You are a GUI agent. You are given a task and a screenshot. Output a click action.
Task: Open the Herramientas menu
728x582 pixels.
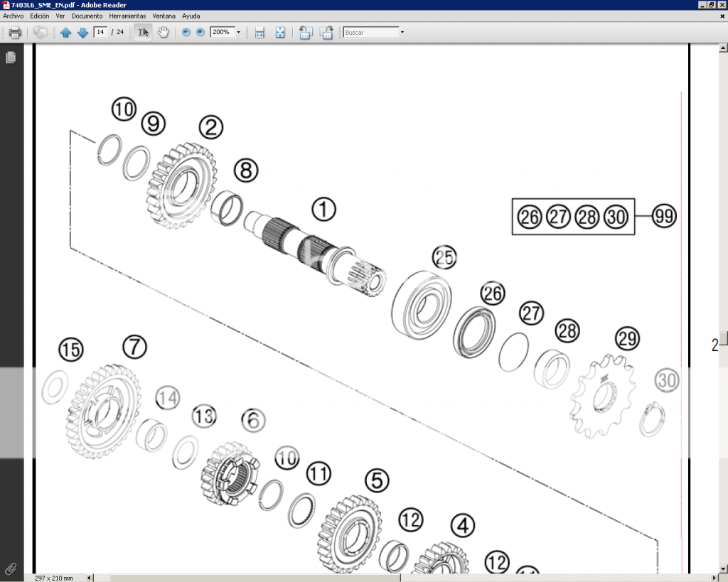[x=128, y=16]
